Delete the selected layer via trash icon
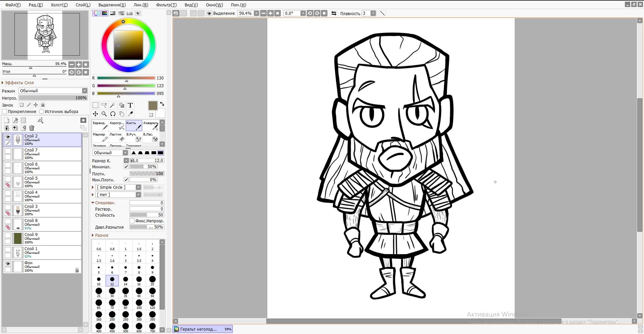 (32, 128)
